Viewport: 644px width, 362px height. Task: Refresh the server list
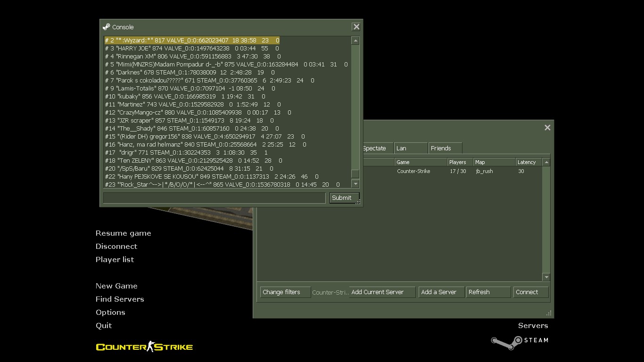(x=488, y=292)
